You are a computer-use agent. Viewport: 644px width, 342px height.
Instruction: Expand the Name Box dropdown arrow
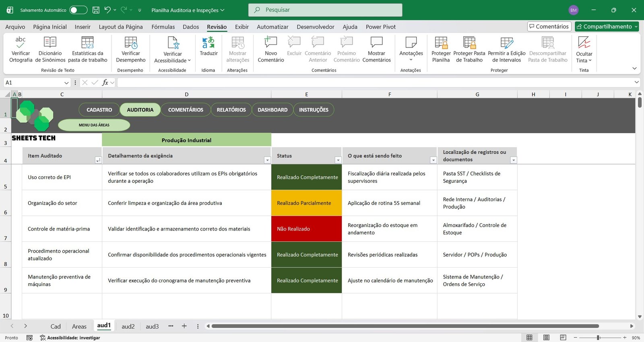pos(66,82)
